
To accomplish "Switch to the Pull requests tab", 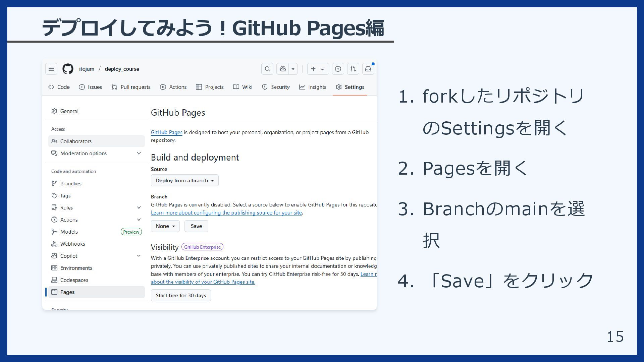I will pos(131,87).
